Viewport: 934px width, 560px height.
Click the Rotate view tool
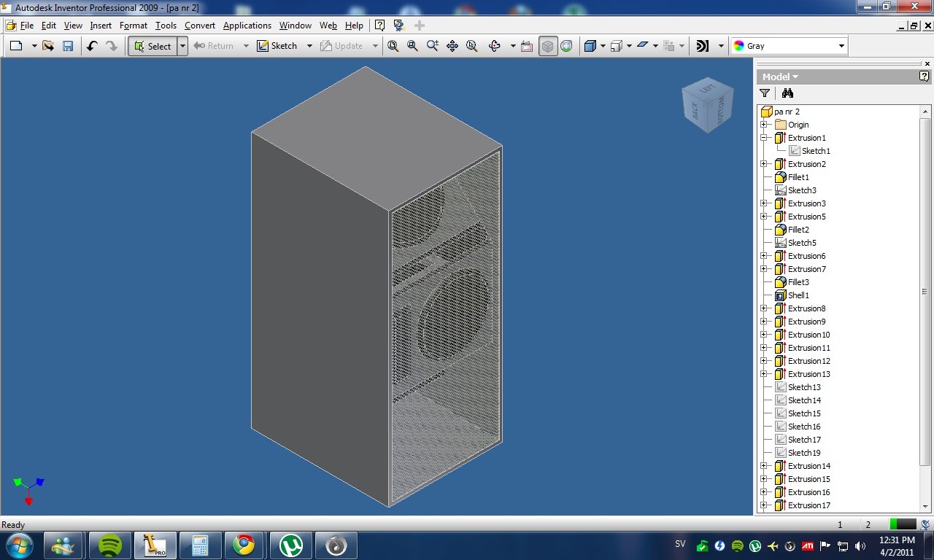point(495,46)
